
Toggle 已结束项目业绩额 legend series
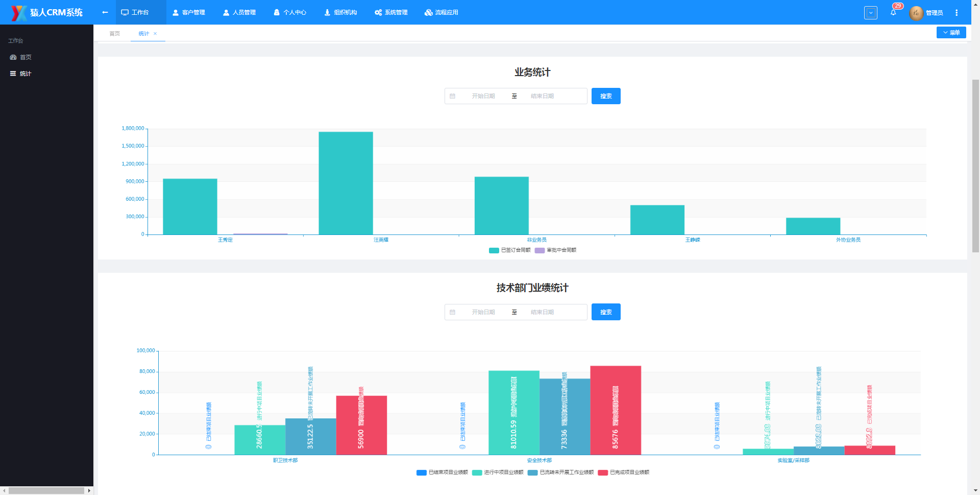442,473
